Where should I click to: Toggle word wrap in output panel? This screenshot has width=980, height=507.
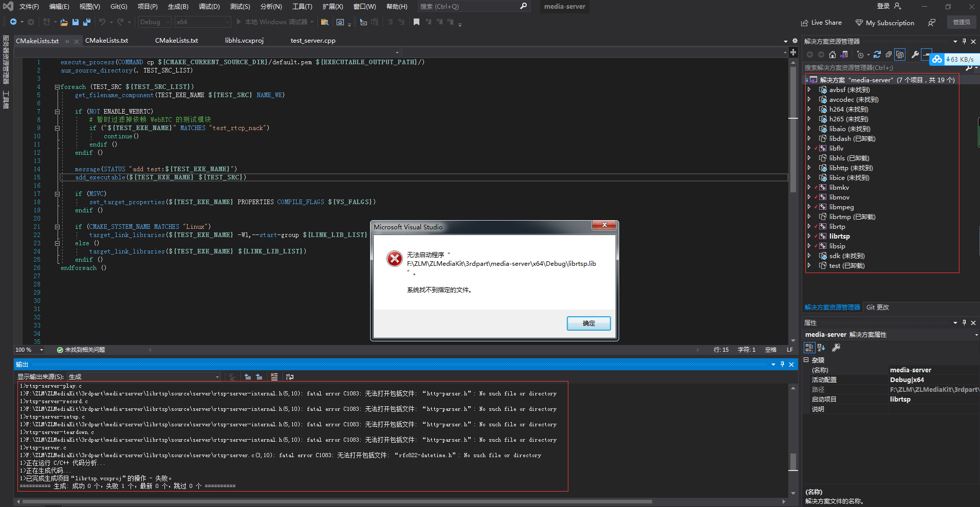tap(289, 377)
